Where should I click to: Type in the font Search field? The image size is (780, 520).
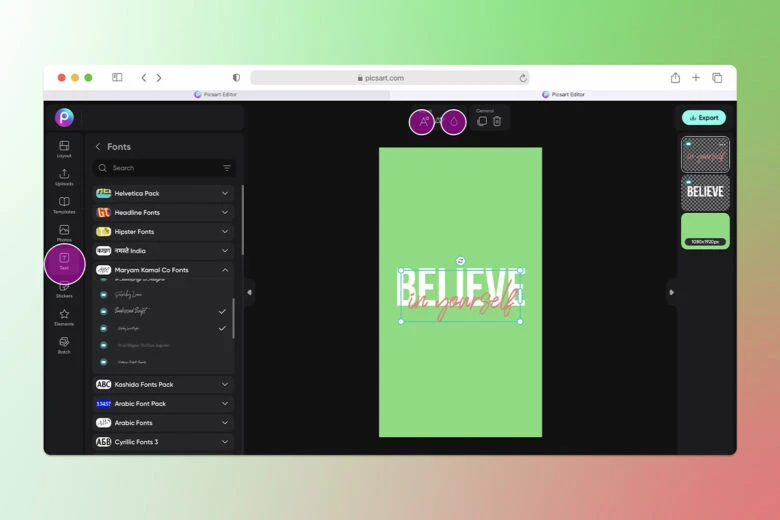[x=160, y=168]
